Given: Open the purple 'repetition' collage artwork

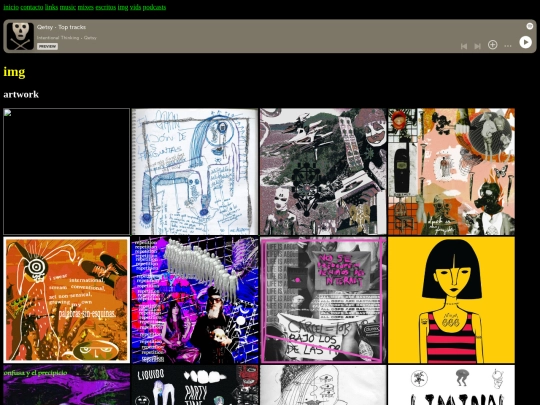Looking at the screenshot, I should (195, 300).
